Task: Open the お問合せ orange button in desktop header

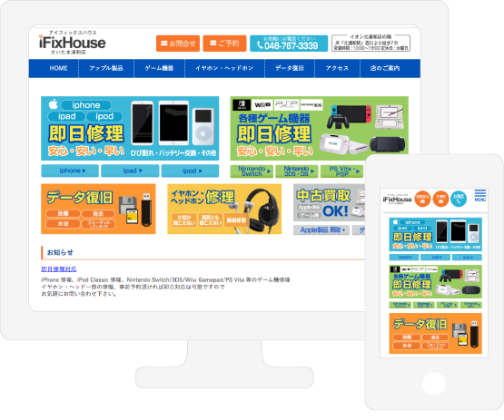Action: (178, 44)
